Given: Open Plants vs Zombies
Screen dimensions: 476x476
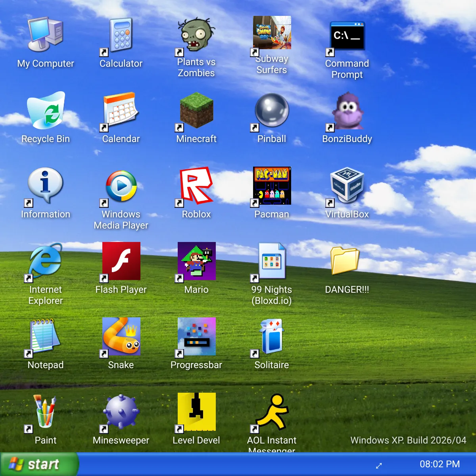Looking at the screenshot, I should 196,36.
